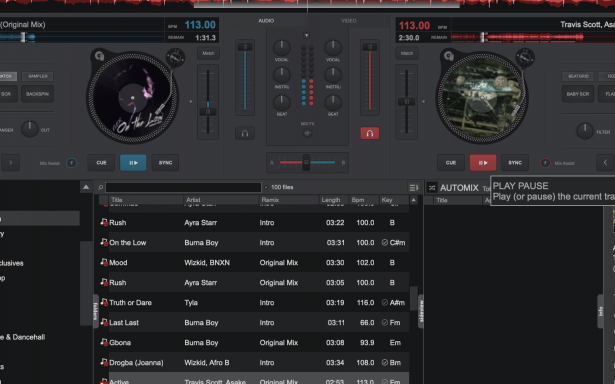The width and height of the screenshot is (615, 384).
Task: Focus the browser search field
Action: click(183, 187)
